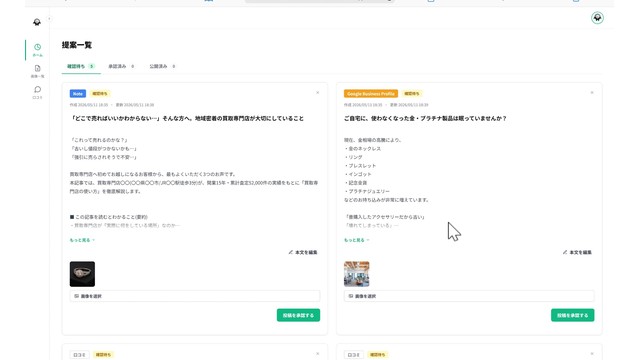Click the Note card title about 買取専門店
Screen dimensions: 640x360
[187, 118]
